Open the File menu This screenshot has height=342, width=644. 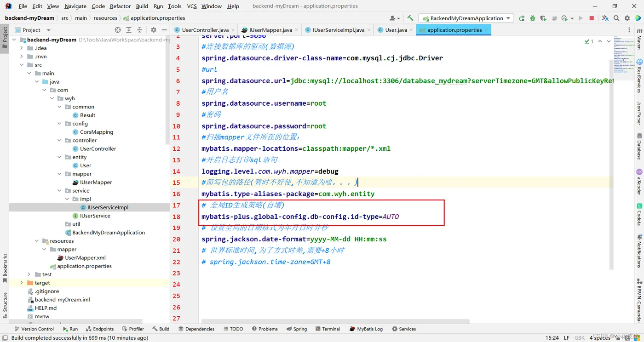(x=23, y=6)
